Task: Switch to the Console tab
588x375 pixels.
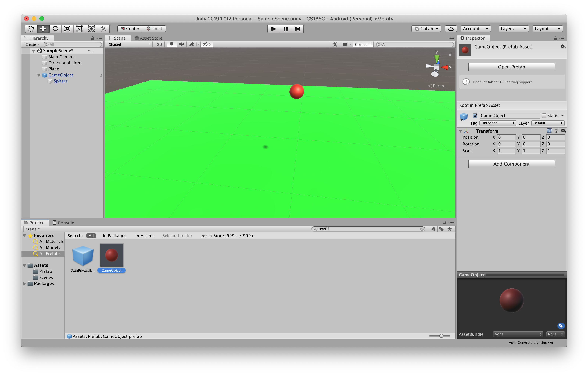Action: 63,222
